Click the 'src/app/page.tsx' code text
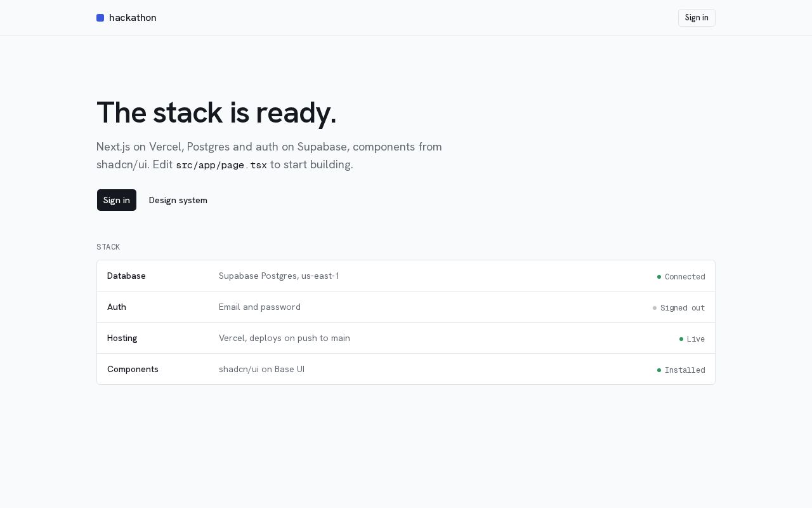This screenshot has width=812, height=508. tap(221, 165)
